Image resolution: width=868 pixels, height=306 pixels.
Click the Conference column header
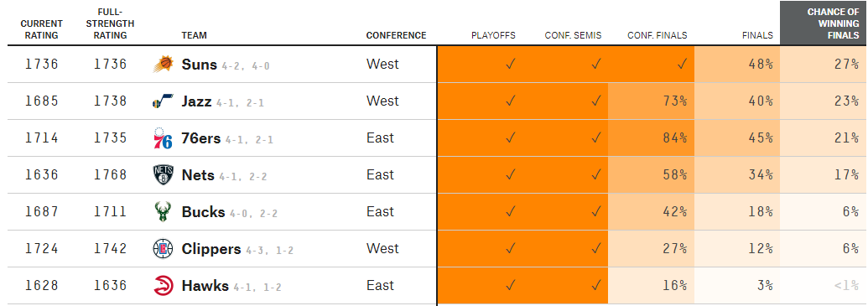pos(396,35)
